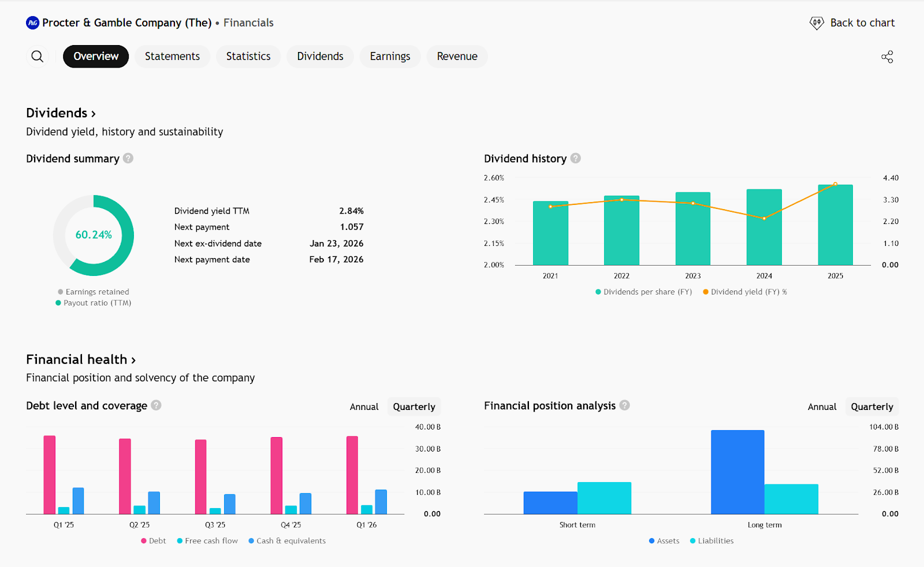Click the Debt legend color dot
The width and height of the screenshot is (924, 567).
144,541
